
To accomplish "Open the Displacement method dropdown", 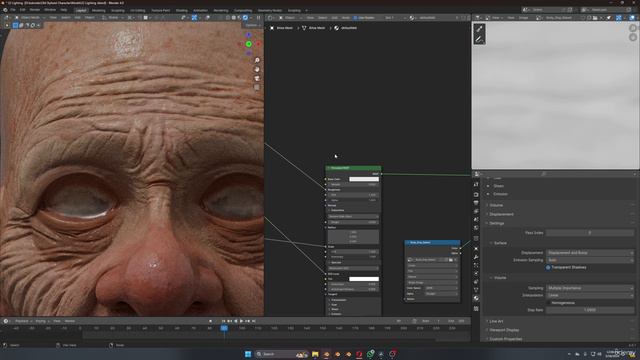I will pos(590,253).
